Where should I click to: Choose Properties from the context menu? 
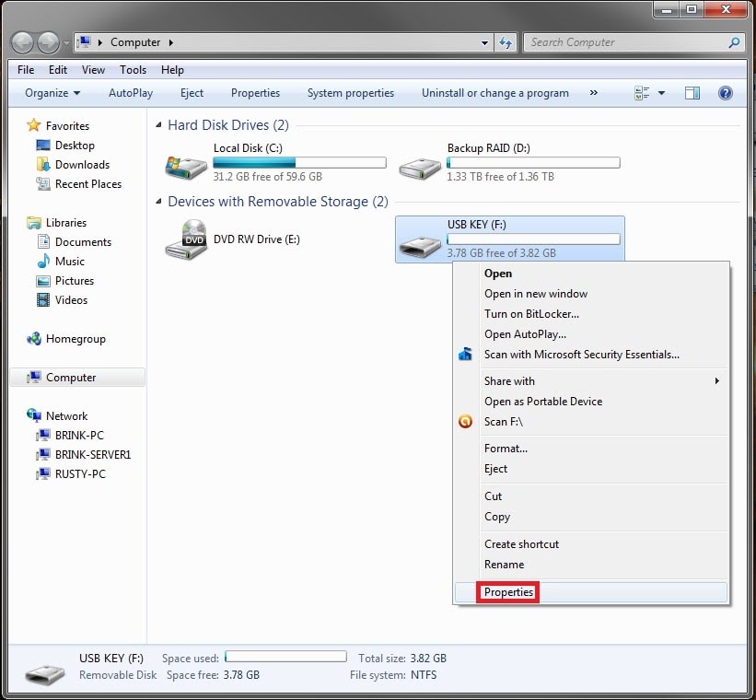[x=508, y=592]
